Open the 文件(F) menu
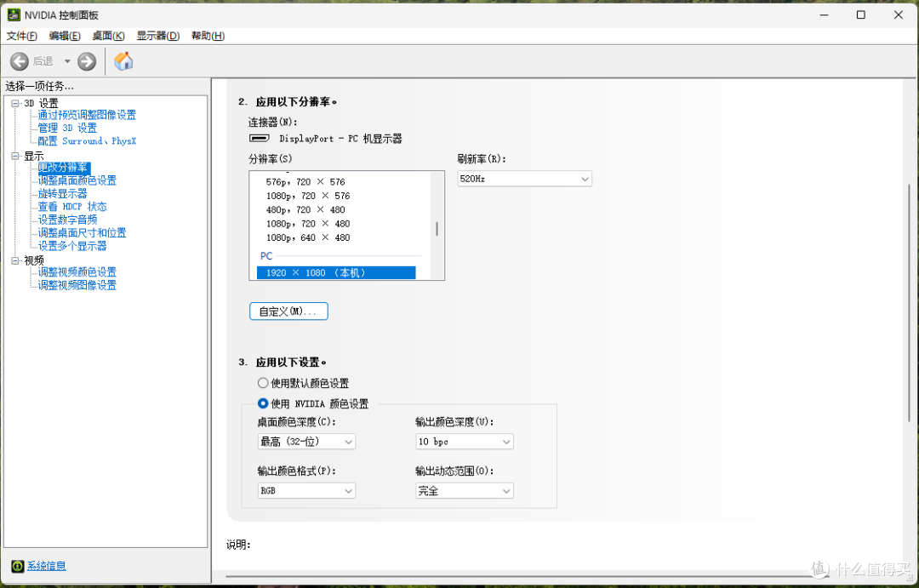The width and height of the screenshot is (919, 588). click(21, 36)
